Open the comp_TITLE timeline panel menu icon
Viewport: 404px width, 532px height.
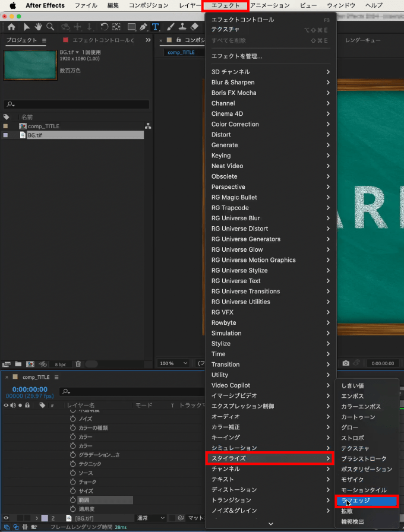pyautogui.click(x=56, y=377)
